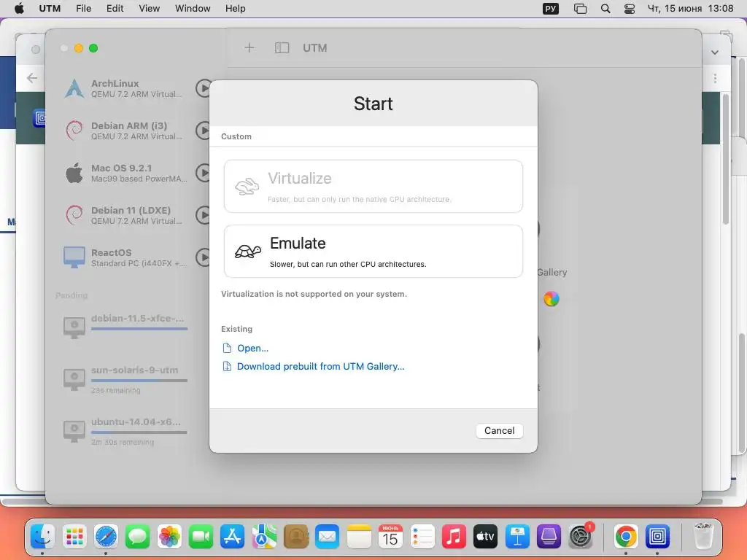
Task: Click the ReactOS monitor icon
Action: click(x=74, y=257)
